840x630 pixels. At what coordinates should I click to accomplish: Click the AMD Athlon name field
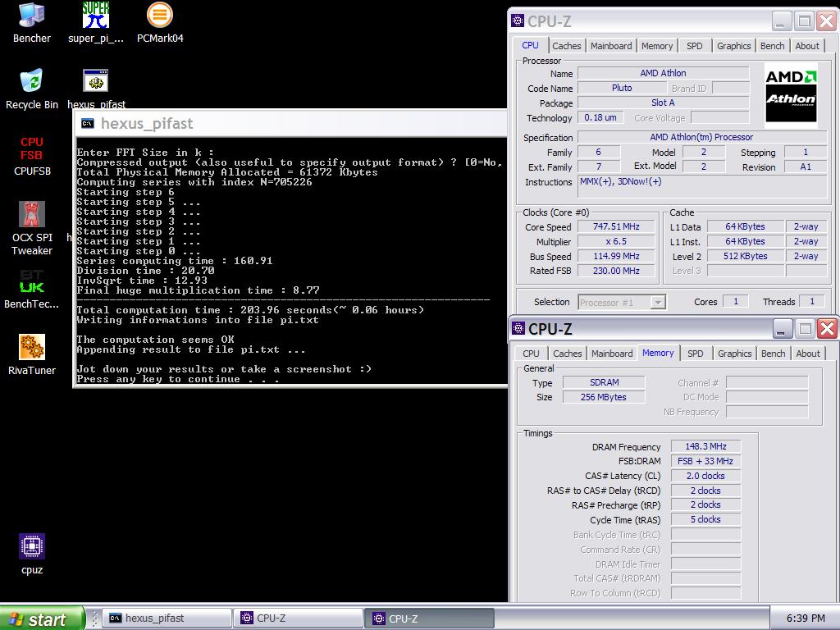[x=663, y=73]
